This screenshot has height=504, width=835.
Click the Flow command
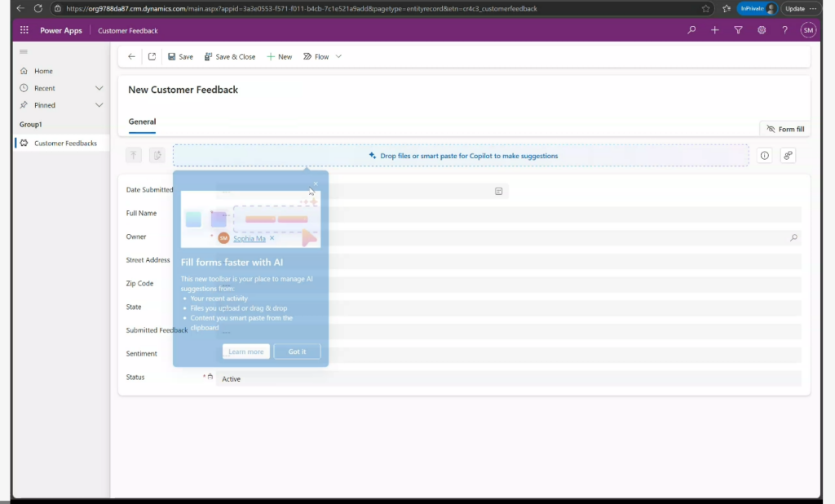(x=316, y=56)
